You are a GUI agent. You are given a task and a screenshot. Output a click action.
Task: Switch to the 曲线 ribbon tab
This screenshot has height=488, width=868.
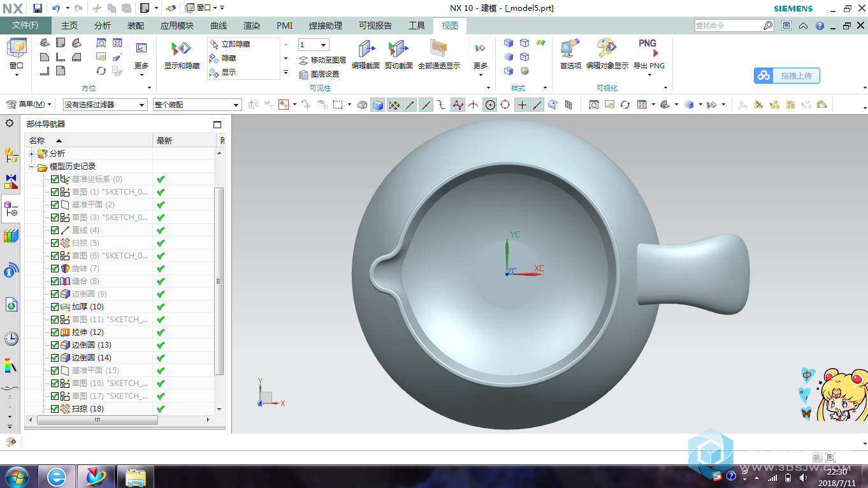click(219, 26)
